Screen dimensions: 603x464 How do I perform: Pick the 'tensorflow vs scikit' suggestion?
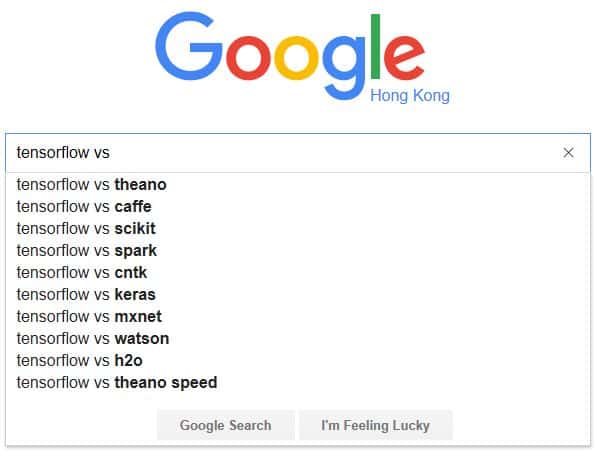(x=86, y=229)
